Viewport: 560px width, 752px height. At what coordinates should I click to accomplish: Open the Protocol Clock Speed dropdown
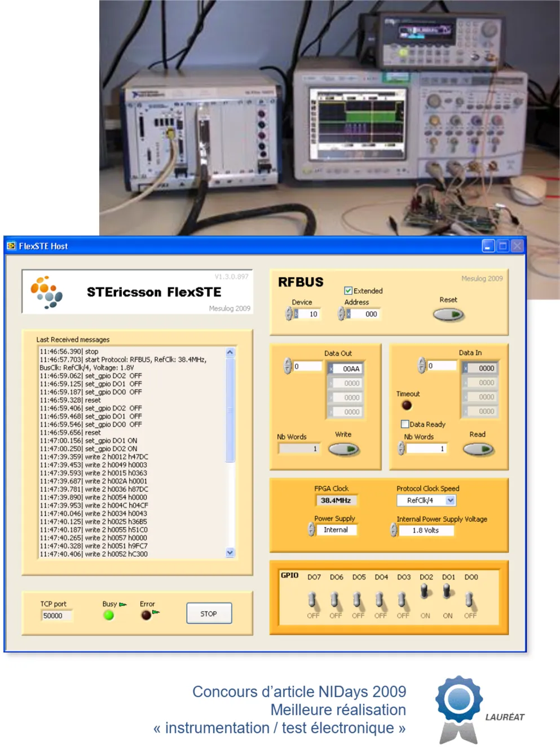point(451,500)
